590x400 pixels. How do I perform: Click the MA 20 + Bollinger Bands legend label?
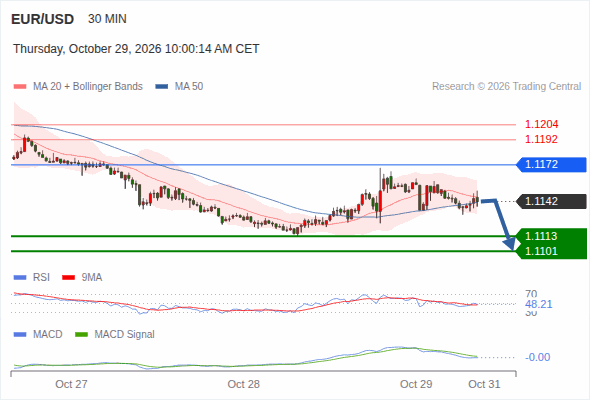click(88, 87)
